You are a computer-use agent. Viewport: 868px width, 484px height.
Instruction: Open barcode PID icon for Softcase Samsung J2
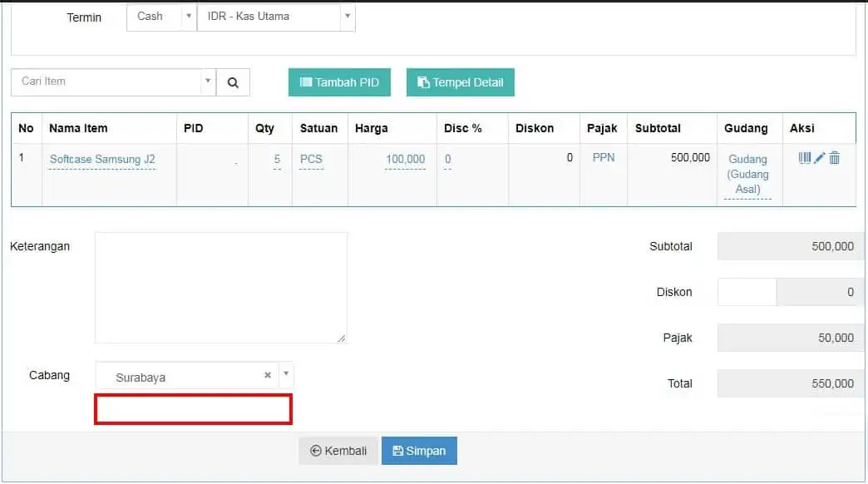click(x=804, y=158)
